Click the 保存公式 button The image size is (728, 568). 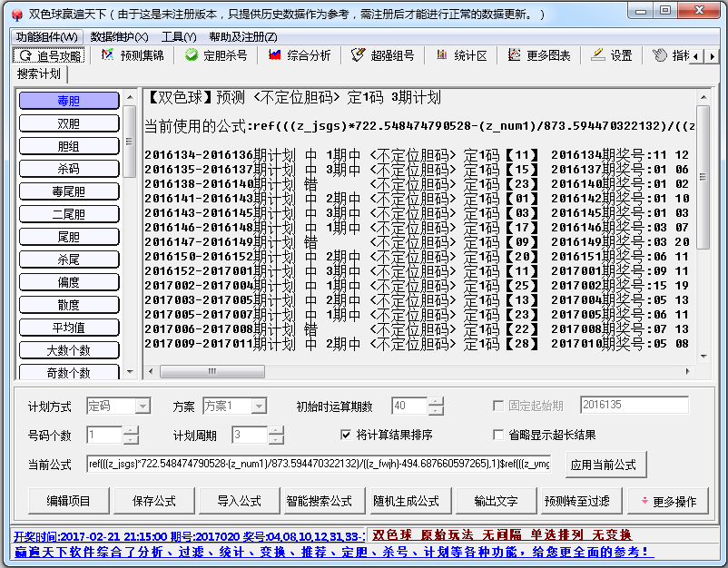pos(154,501)
